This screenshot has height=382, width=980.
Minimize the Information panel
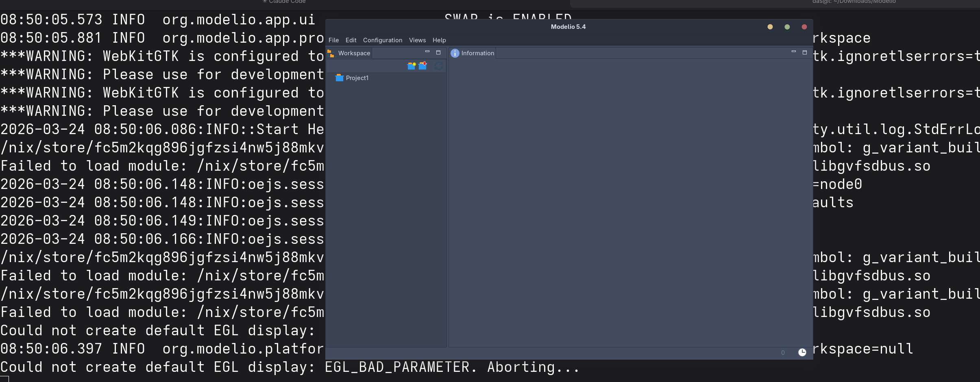coord(793,52)
